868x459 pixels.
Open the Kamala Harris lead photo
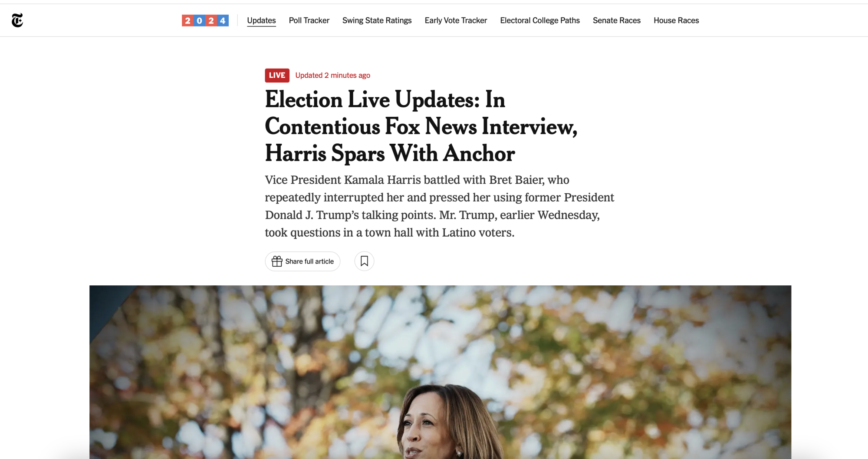pos(440,372)
